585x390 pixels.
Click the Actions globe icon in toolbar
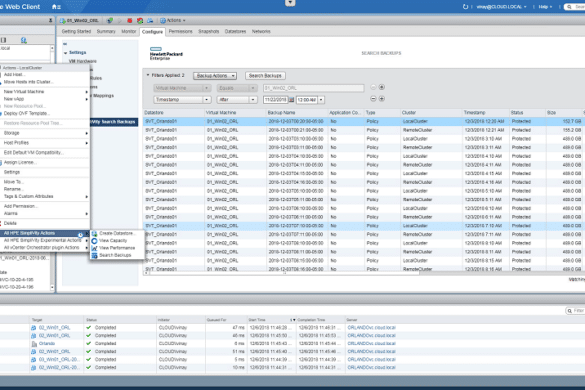pyautogui.click(x=163, y=21)
